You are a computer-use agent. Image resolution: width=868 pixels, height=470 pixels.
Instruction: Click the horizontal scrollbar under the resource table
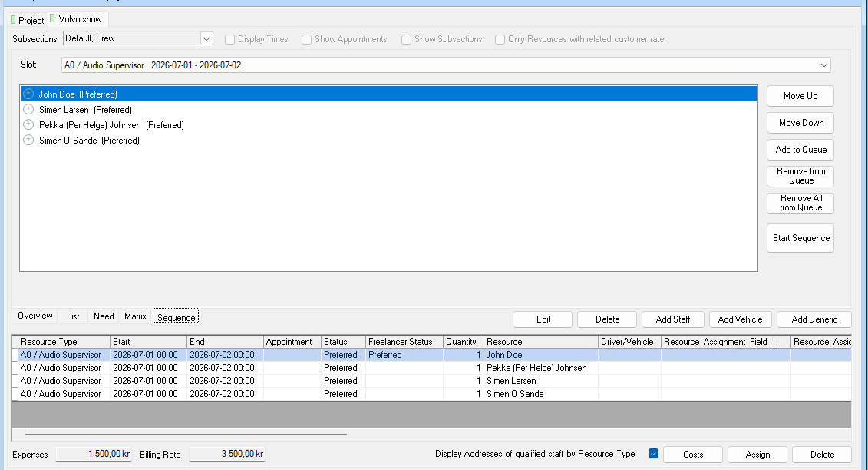point(186,435)
